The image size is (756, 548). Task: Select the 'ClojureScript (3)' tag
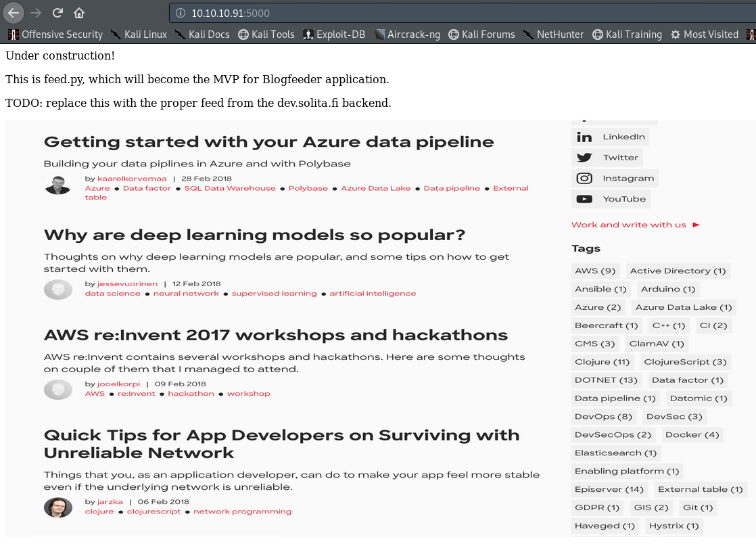point(685,362)
